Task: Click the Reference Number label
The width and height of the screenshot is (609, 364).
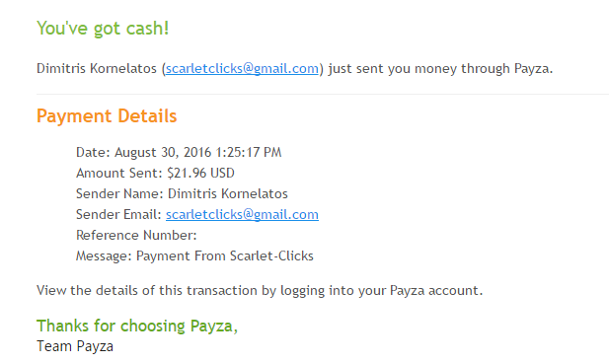Action: [x=136, y=235]
